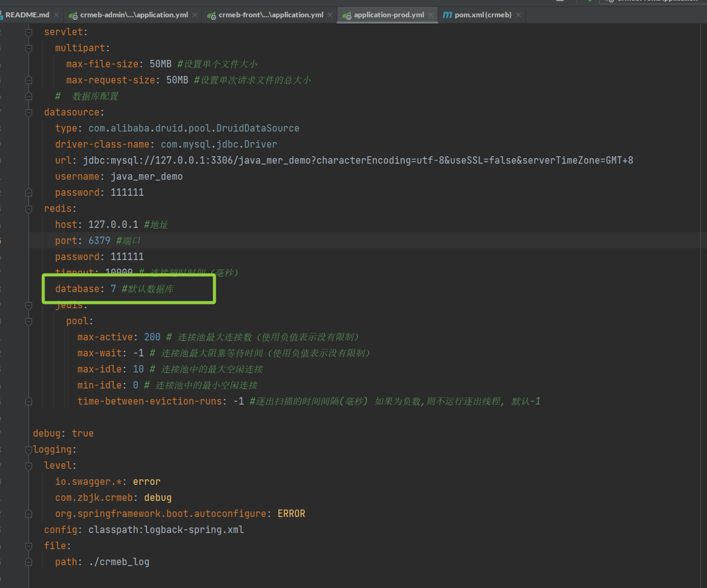Place cursor on redis port value 6379
Image resolution: width=707 pixels, height=588 pixels.
(x=99, y=241)
